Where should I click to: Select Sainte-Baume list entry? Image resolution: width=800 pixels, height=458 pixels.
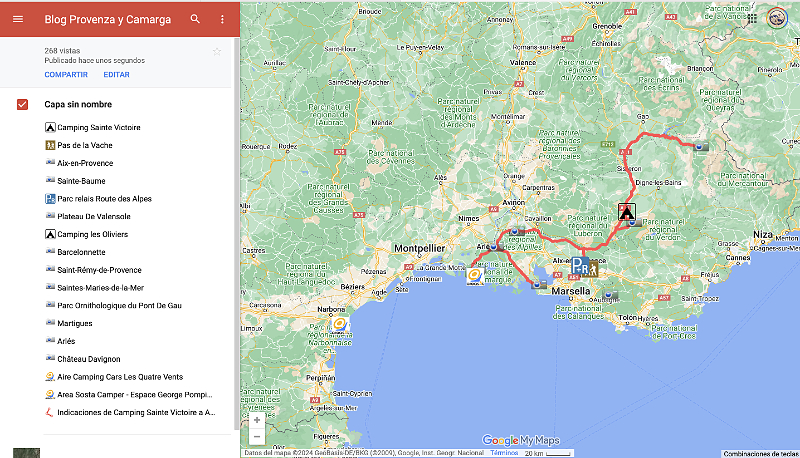(x=81, y=181)
